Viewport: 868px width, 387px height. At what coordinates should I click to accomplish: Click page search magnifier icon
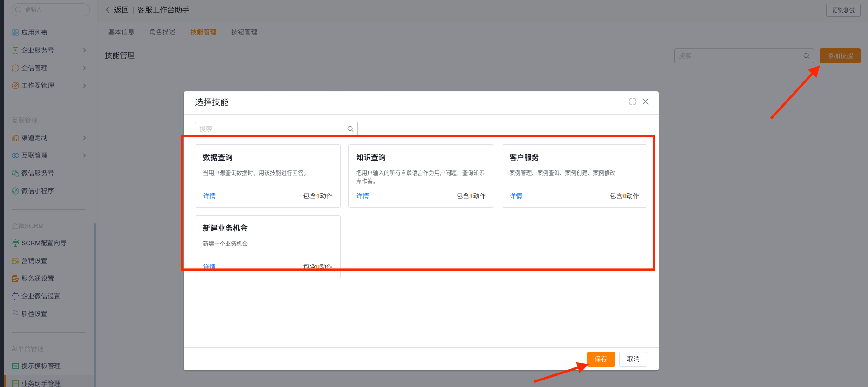[x=806, y=56]
